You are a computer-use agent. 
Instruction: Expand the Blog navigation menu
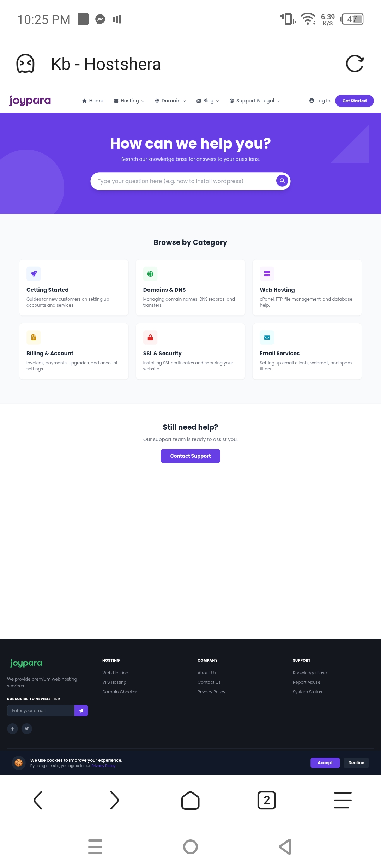point(208,101)
